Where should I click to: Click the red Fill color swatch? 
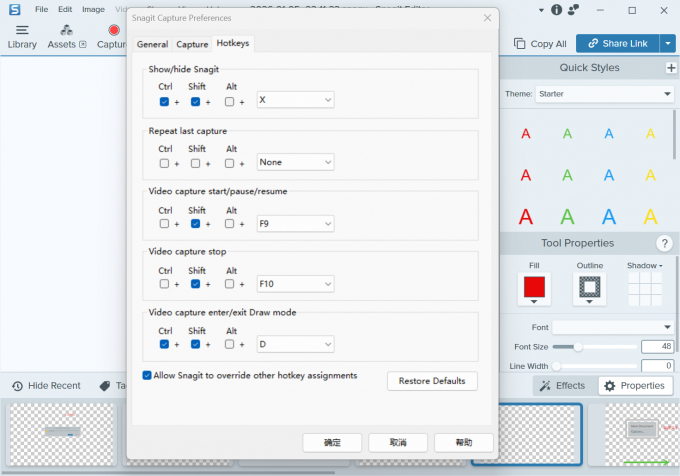point(534,287)
